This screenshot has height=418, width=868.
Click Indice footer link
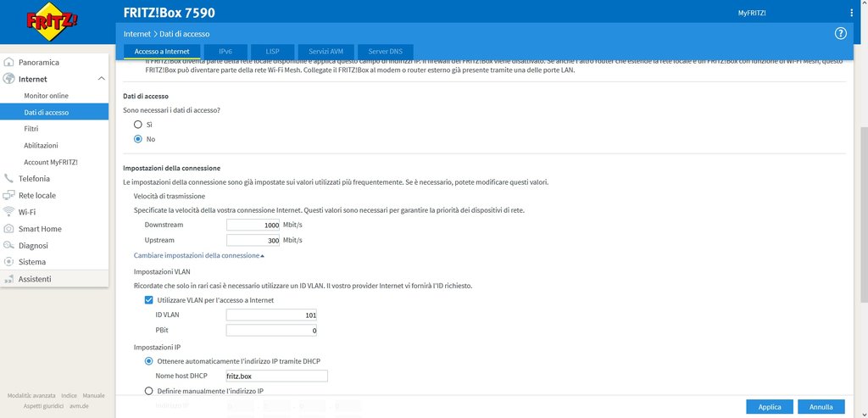70,396
